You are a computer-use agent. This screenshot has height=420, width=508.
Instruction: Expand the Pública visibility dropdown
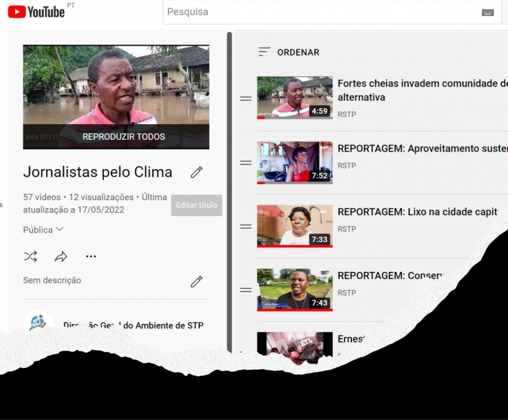pyautogui.click(x=43, y=229)
